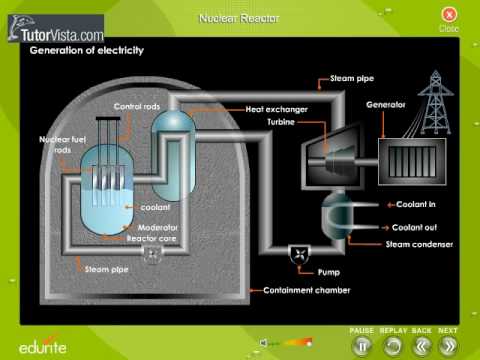Click the 'Close' text under the X

(449, 29)
